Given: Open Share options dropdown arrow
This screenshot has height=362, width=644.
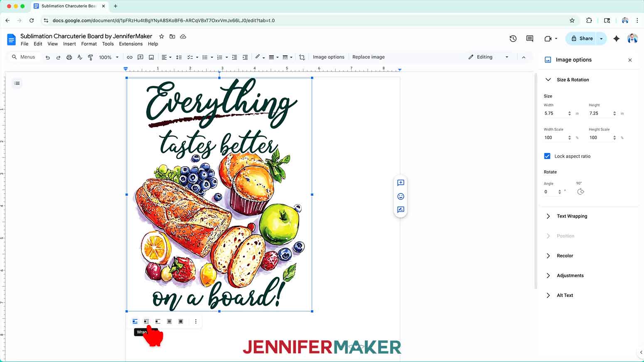Looking at the screenshot, I should pyautogui.click(x=601, y=39).
